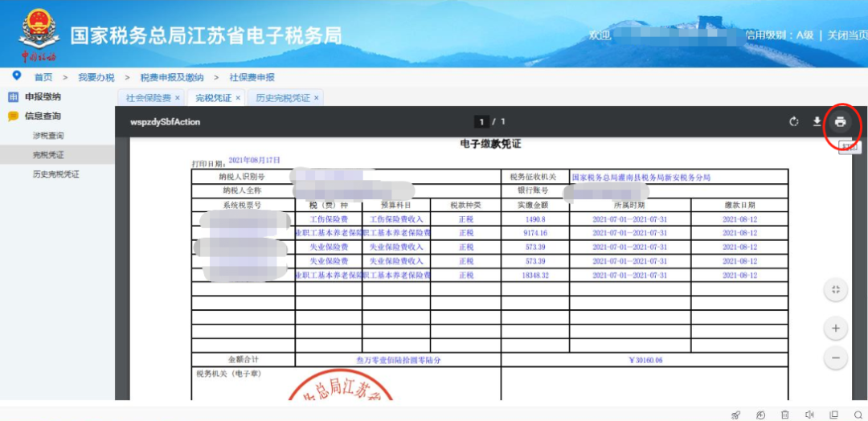Select the 完税凭证 tab

click(x=213, y=98)
